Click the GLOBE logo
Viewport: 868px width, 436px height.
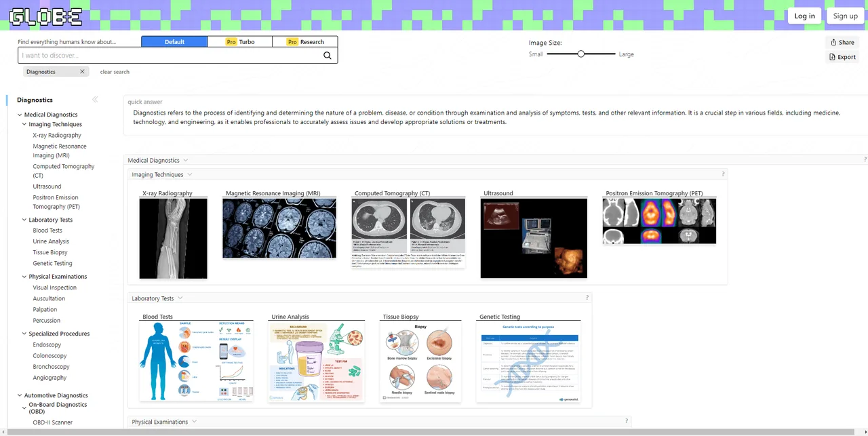click(x=46, y=16)
